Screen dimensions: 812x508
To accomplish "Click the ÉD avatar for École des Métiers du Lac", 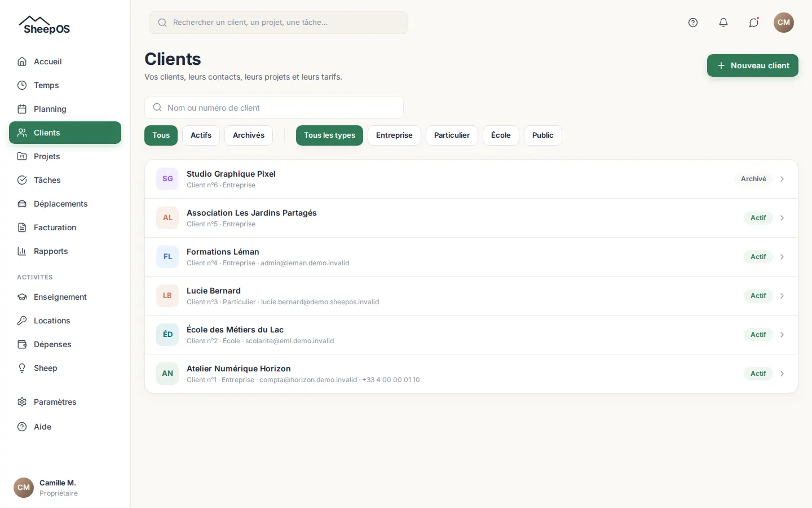I will point(167,335).
